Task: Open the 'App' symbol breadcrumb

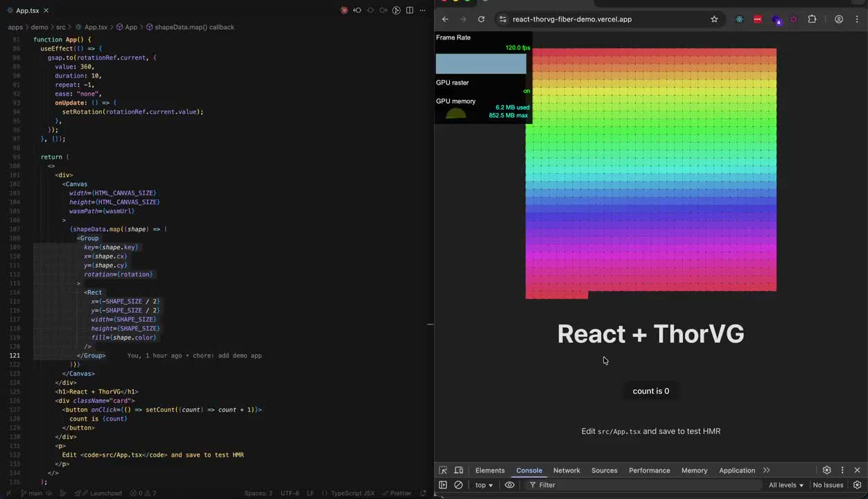Action: [x=127, y=27]
